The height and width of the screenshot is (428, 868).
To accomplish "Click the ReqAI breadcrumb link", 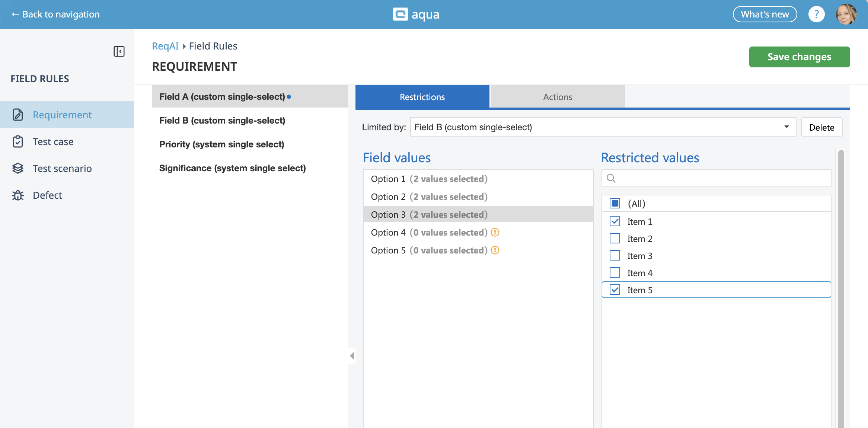I will click(x=165, y=46).
